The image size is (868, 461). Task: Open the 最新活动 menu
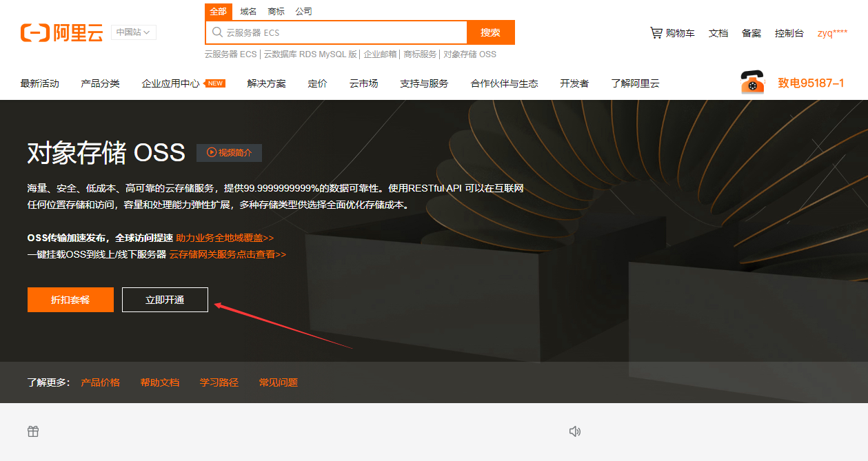click(40, 83)
